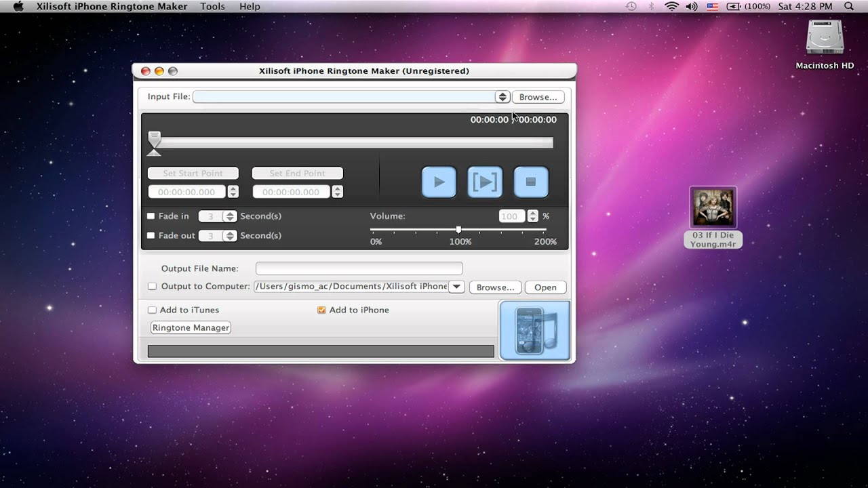
Task: Click the 0% volume label
Action: click(376, 242)
